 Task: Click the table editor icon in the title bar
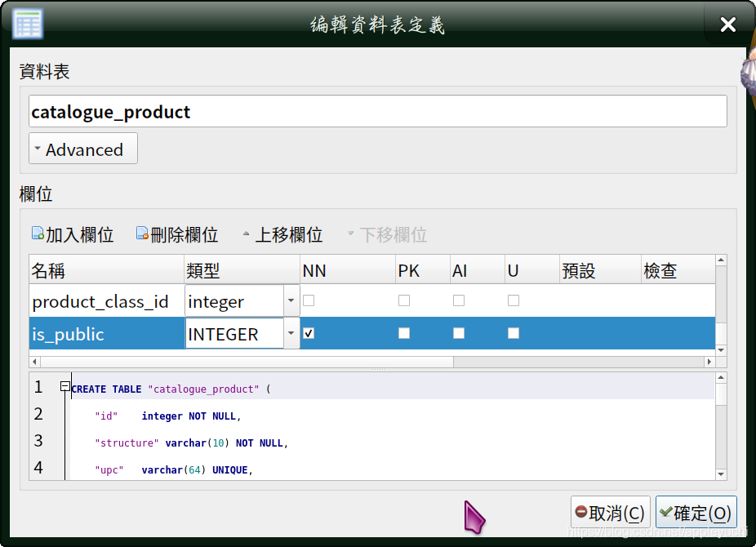(x=27, y=24)
